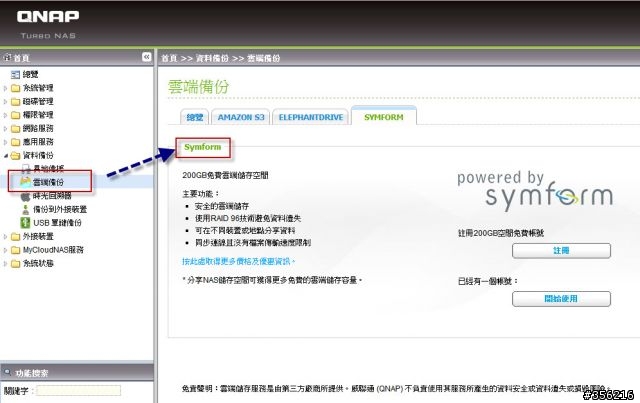Click the 同步連線且沒有檔案傳輸速度限制 bullet
The width and height of the screenshot is (640, 403).
pos(253,243)
